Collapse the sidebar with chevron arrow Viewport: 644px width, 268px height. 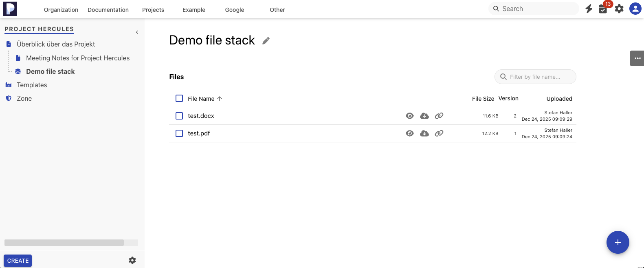[137, 32]
